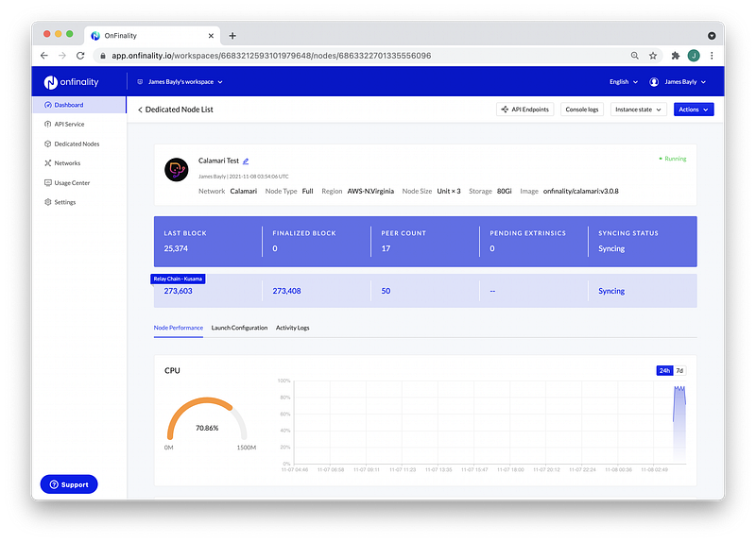Viewport: 756px width, 542px height.
Task: Select the OnFinality browser tab
Action: (151, 36)
